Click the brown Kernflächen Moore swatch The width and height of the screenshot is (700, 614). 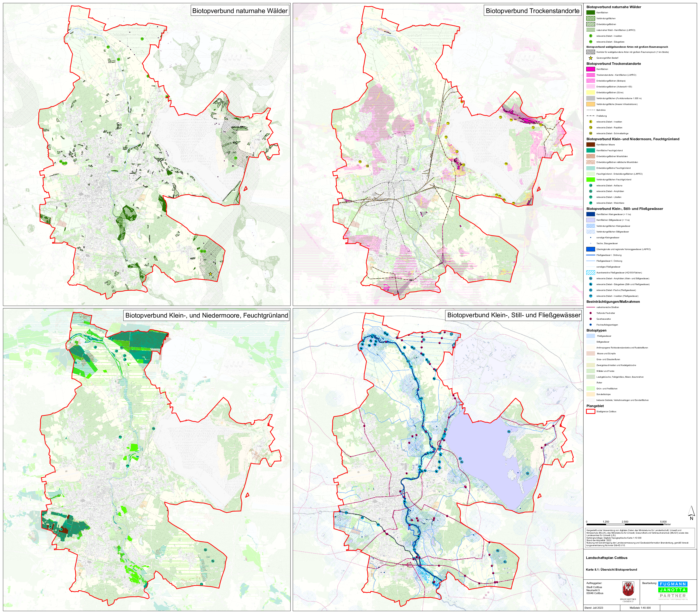(x=591, y=145)
